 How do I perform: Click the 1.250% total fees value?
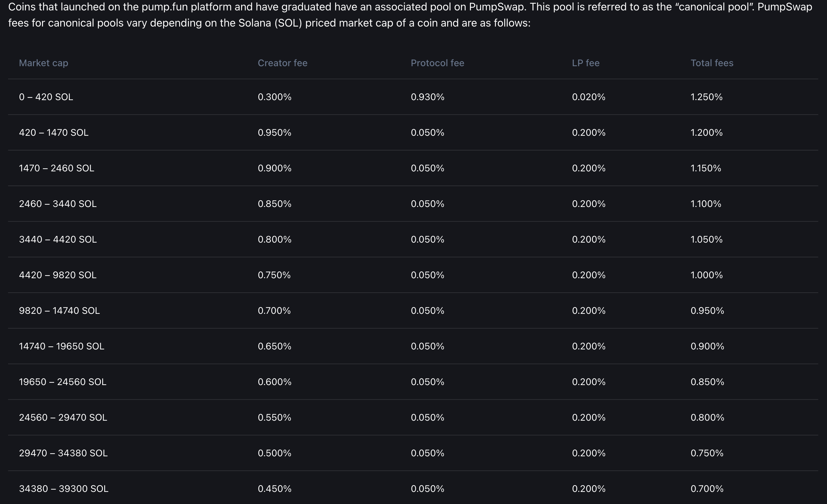click(x=706, y=97)
